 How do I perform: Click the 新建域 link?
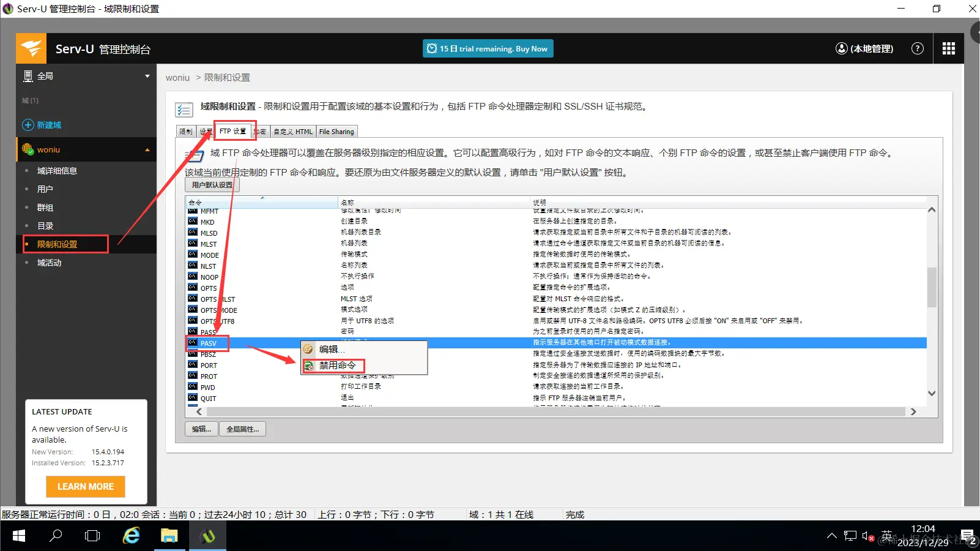click(50, 125)
